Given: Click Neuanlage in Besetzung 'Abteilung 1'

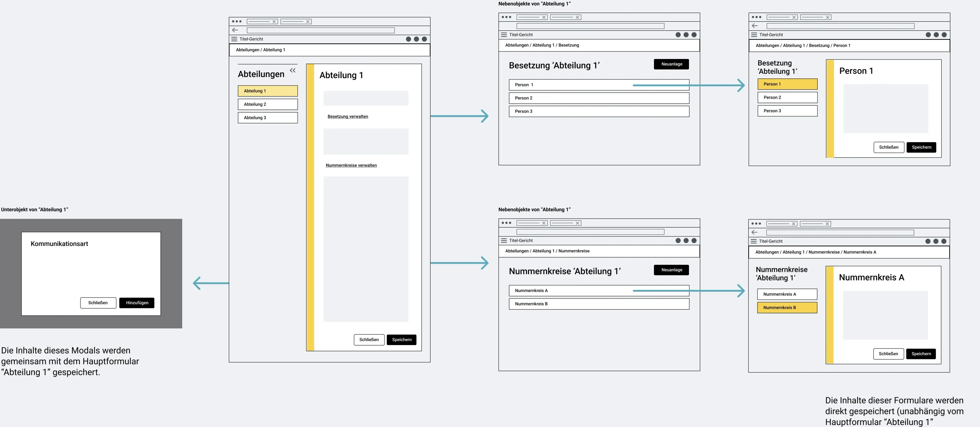Looking at the screenshot, I should point(671,64).
